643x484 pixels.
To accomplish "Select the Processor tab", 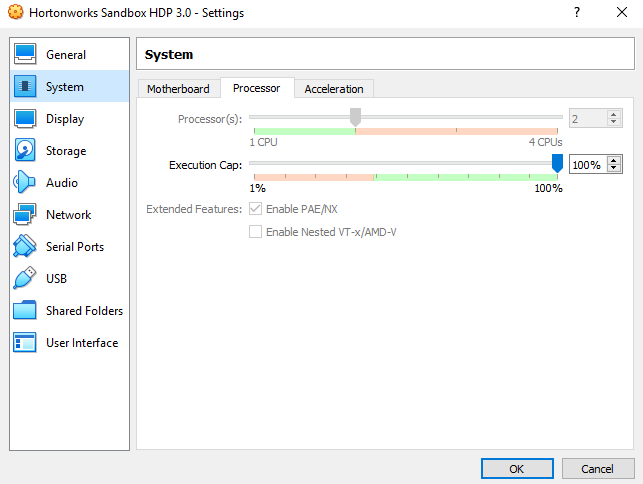I will coord(257,88).
